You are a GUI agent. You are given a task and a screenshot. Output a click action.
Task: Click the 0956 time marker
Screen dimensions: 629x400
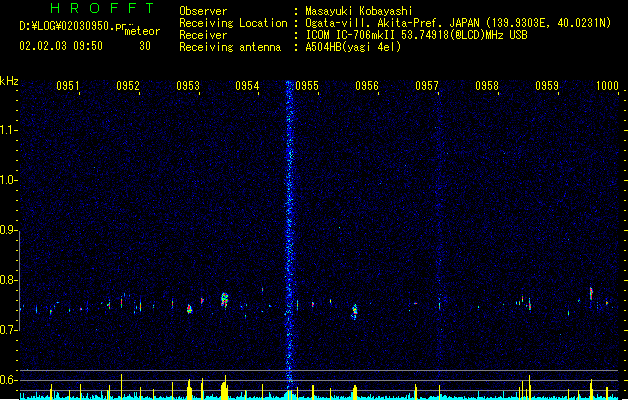(367, 86)
